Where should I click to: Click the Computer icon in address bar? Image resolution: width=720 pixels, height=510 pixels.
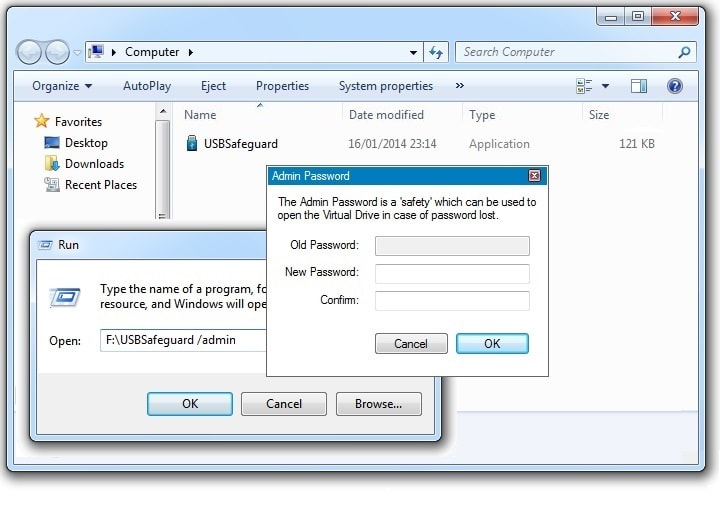[x=96, y=52]
